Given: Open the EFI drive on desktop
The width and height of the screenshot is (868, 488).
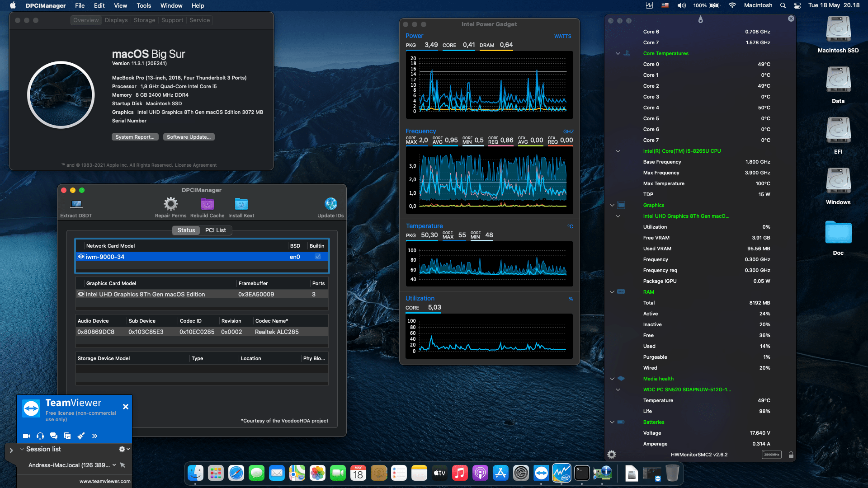Looking at the screenshot, I should point(838,136).
